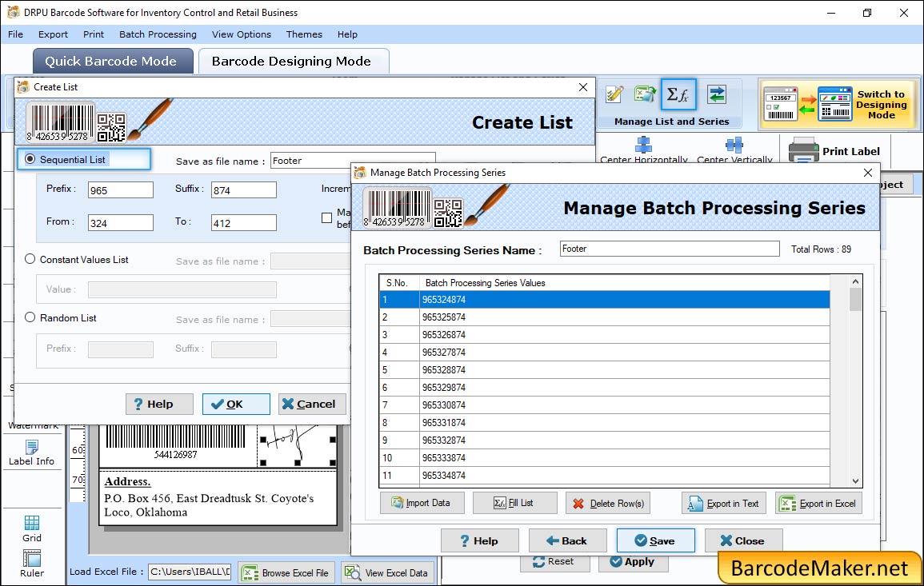This screenshot has height=586, width=924.
Task: Click Help in the Create List dialog
Action: [159, 404]
